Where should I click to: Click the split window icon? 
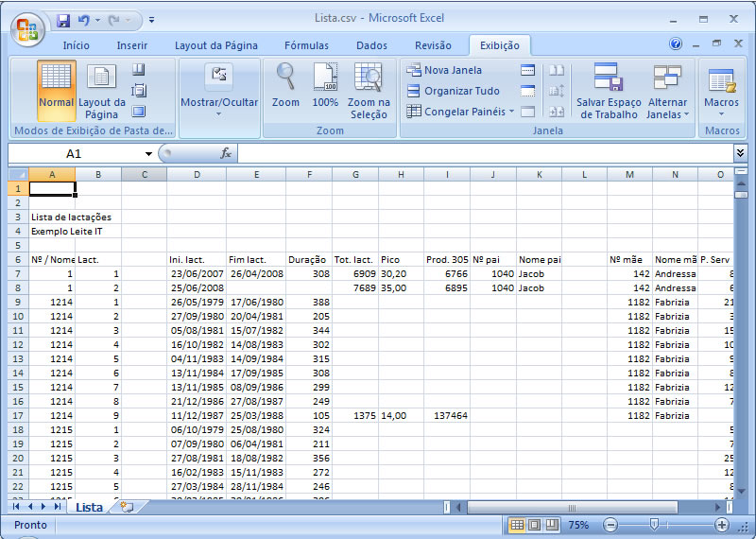(x=528, y=70)
